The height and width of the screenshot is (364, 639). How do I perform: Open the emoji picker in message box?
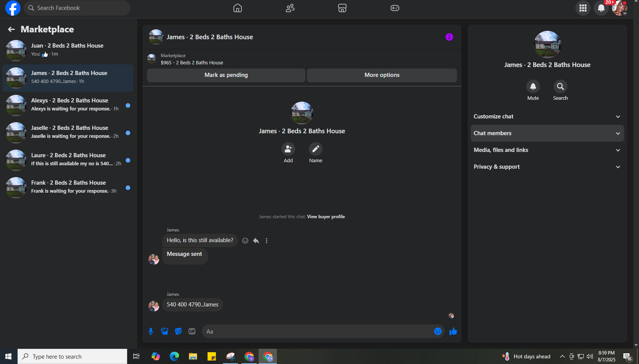pyautogui.click(x=438, y=331)
